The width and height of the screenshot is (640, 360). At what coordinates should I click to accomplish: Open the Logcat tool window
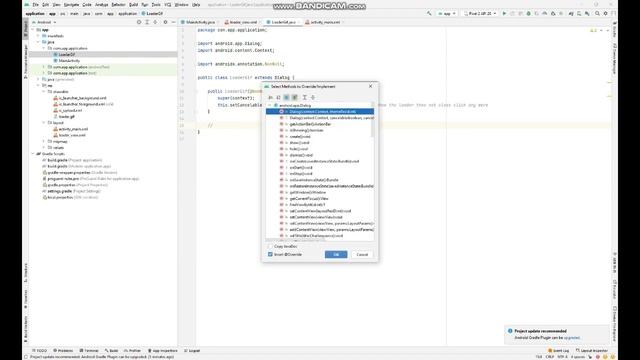[x=192, y=351]
